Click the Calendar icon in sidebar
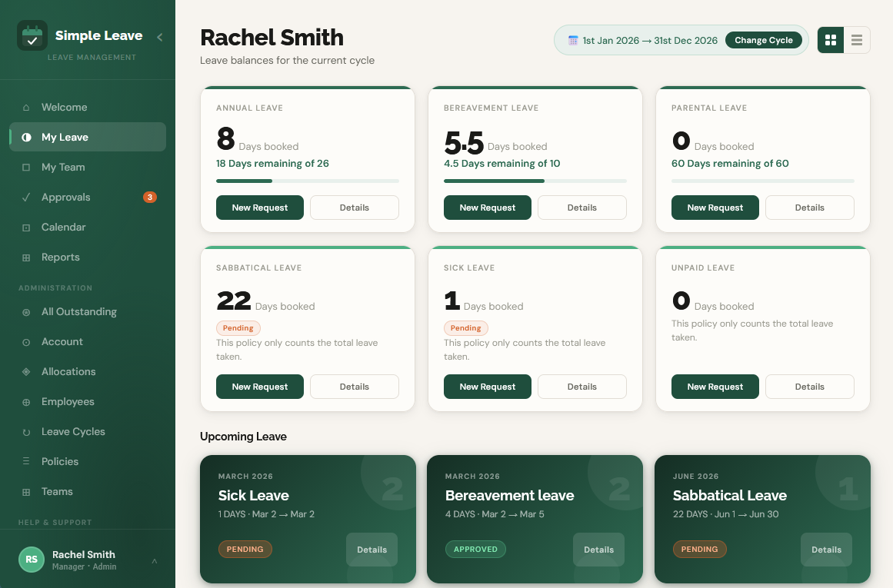 26,228
